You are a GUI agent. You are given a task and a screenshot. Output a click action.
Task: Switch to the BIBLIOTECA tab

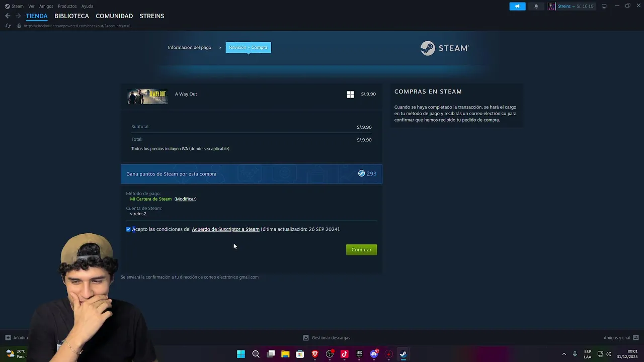(71, 16)
